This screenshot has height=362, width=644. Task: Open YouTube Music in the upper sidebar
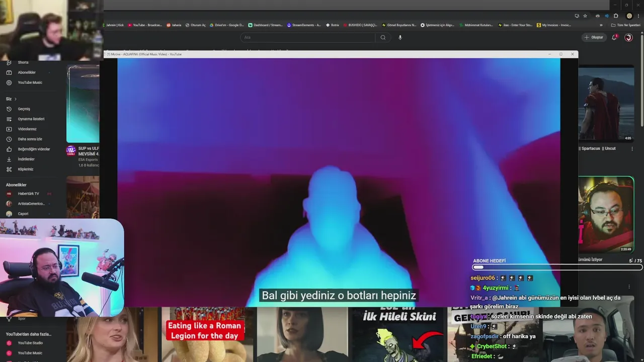[x=30, y=82]
